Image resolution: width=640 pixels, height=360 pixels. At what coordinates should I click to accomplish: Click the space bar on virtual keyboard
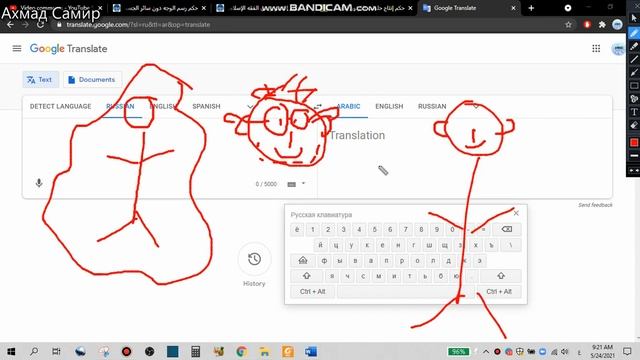coord(406,291)
